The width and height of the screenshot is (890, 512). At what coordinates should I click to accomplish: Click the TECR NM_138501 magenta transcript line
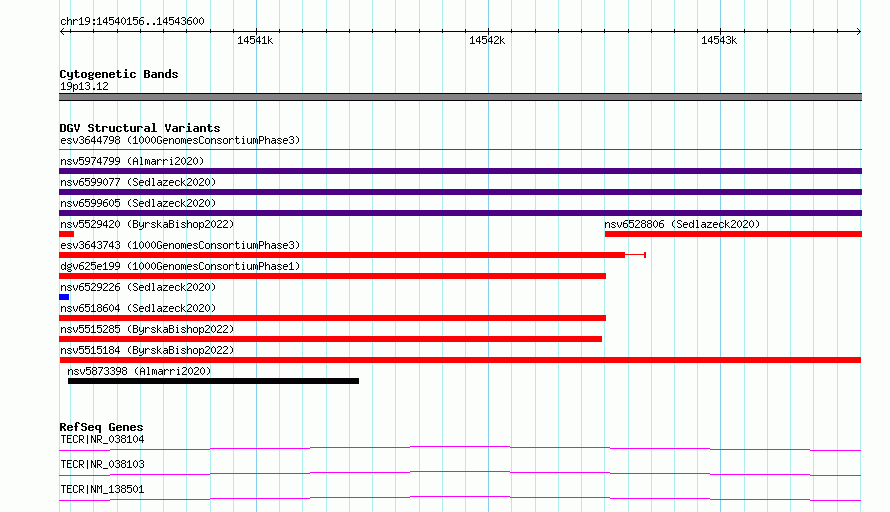(x=460, y=498)
